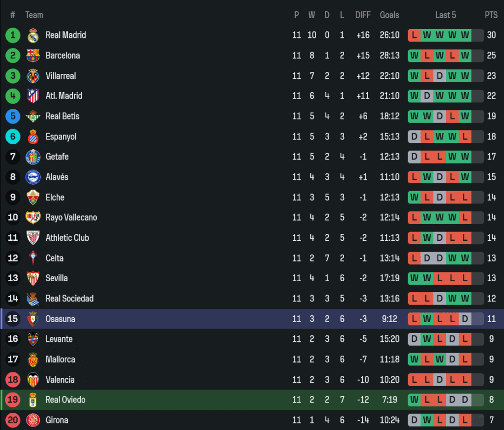The image size is (504, 430).
Task: Open the Osasuna team link
Action: 60,319
